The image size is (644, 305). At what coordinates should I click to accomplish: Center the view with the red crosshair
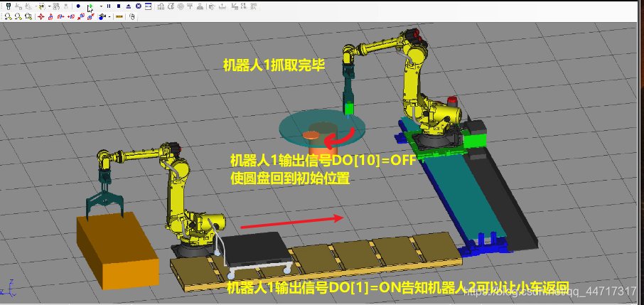[41, 17]
